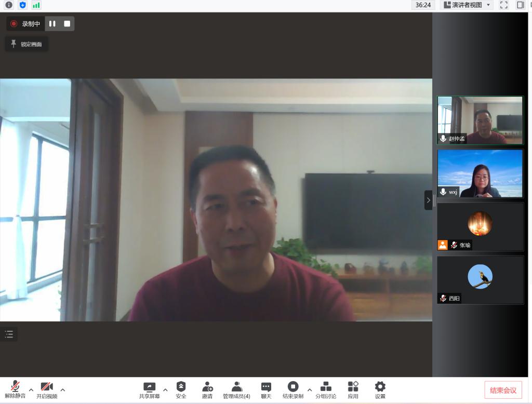The width and height of the screenshot is (532, 404).
Task: Click 张瑜 muted microphone icon
Action: click(x=454, y=245)
